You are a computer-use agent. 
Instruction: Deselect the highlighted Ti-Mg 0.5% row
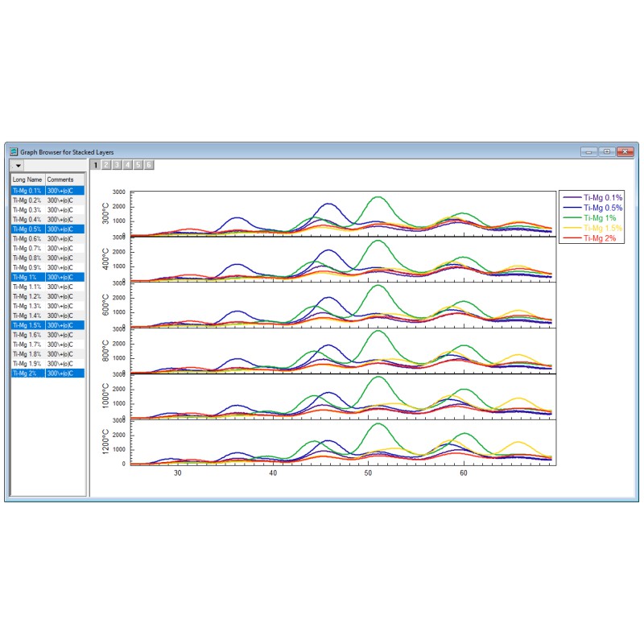coord(27,229)
